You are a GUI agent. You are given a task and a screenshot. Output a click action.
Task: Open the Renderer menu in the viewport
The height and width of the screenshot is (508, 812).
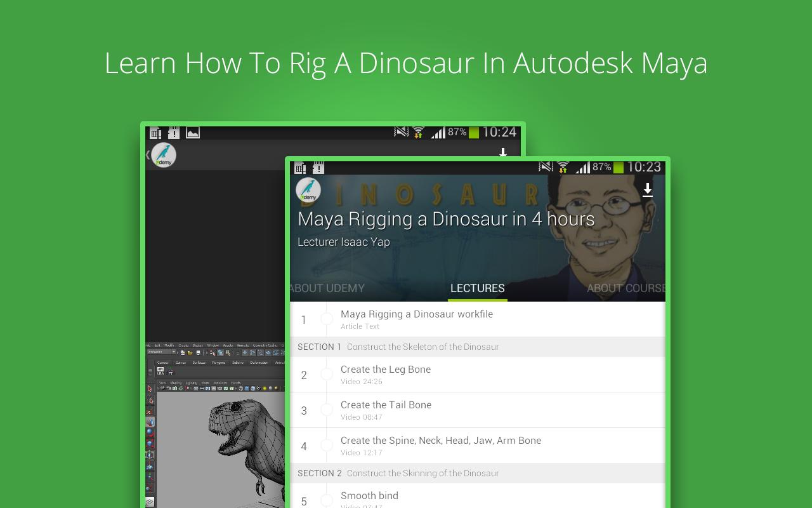[x=221, y=383]
